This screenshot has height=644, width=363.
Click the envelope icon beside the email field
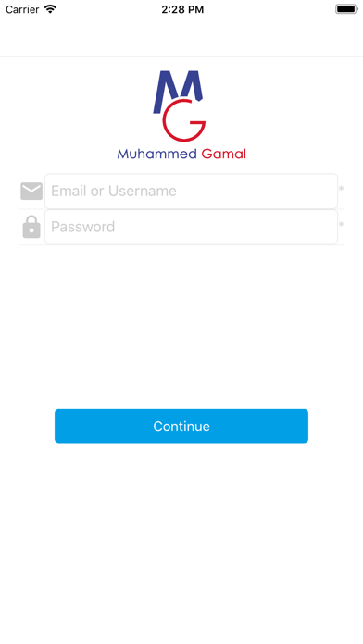[x=31, y=191]
